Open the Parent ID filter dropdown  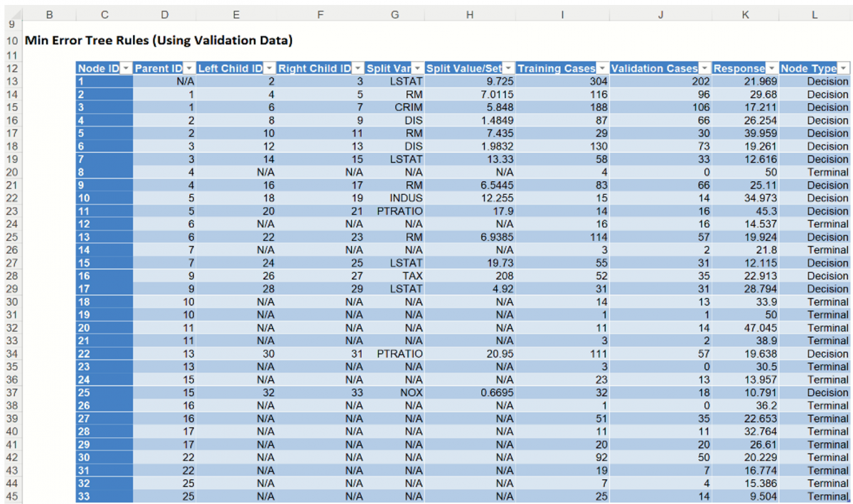(190, 68)
